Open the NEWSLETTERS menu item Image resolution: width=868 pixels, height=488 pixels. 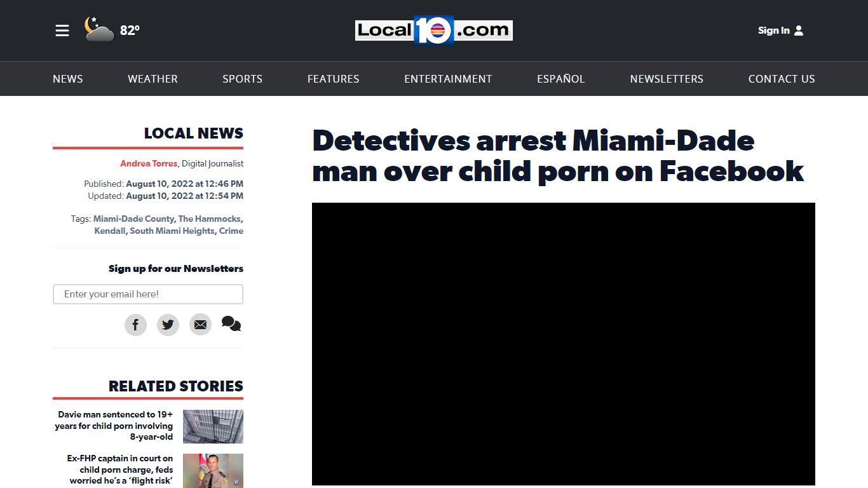coord(667,79)
